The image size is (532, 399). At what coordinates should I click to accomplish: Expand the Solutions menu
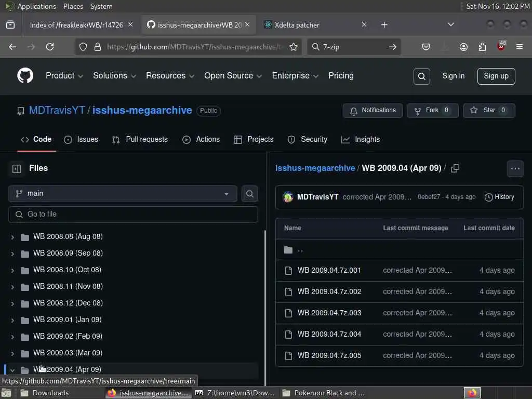[x=114, y=76]
